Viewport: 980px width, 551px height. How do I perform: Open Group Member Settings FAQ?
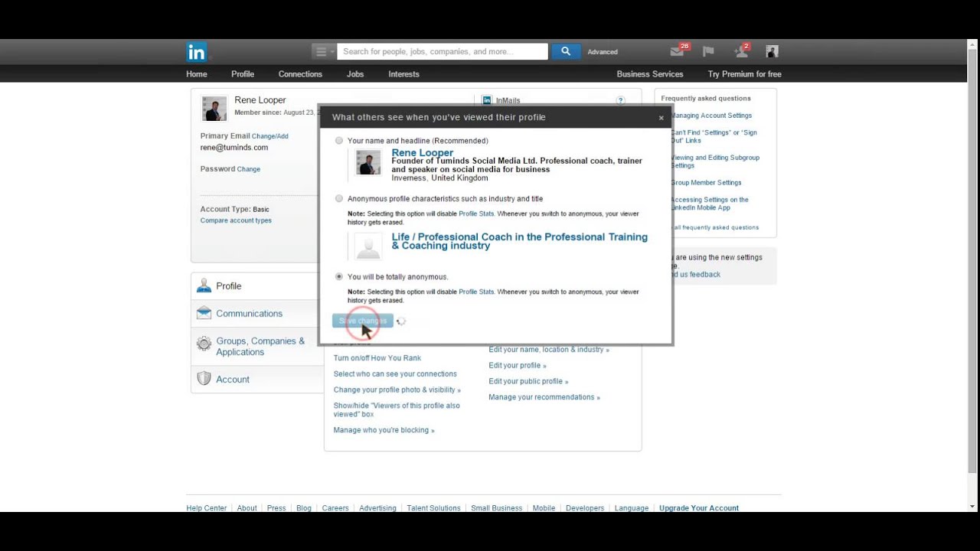[x=706, y=183]
